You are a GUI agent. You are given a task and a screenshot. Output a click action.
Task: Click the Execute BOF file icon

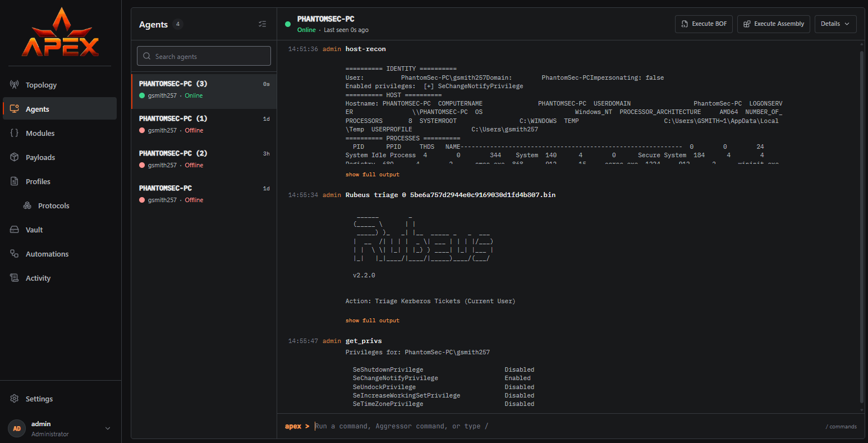click(685, 24)
